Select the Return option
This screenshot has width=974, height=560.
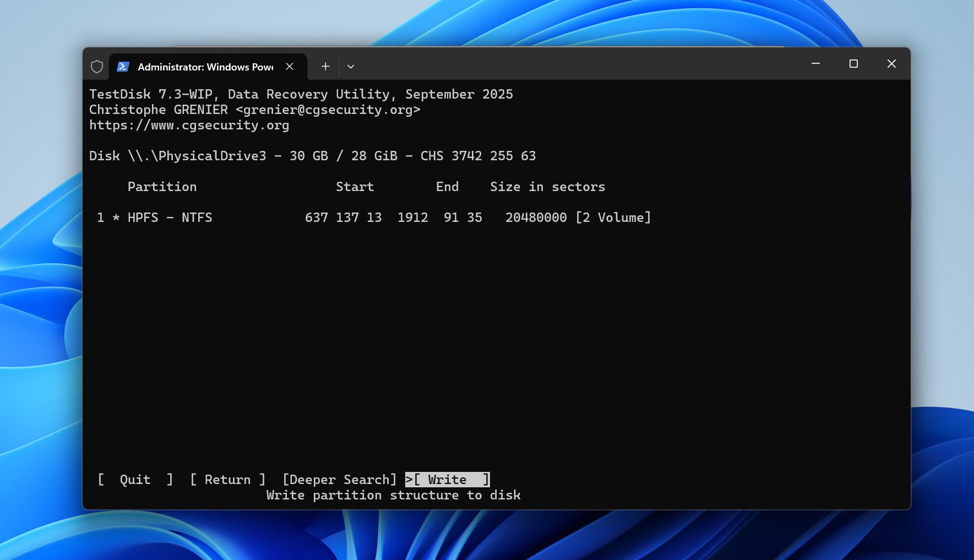[x=228, y=480]
